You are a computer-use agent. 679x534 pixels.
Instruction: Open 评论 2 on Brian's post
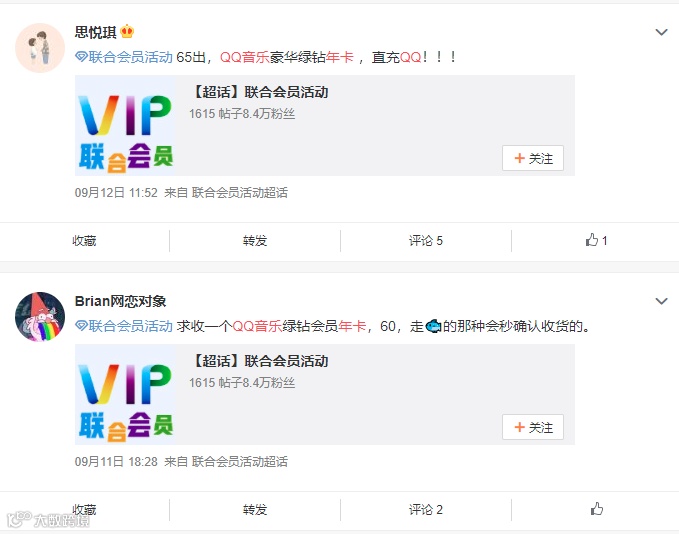(426, 509)
